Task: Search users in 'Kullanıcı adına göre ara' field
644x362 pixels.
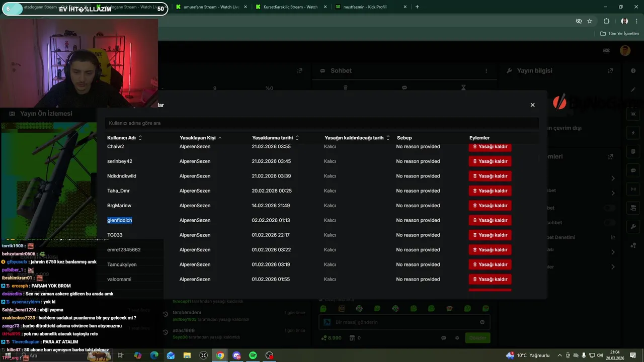Action: coord(322,123)
